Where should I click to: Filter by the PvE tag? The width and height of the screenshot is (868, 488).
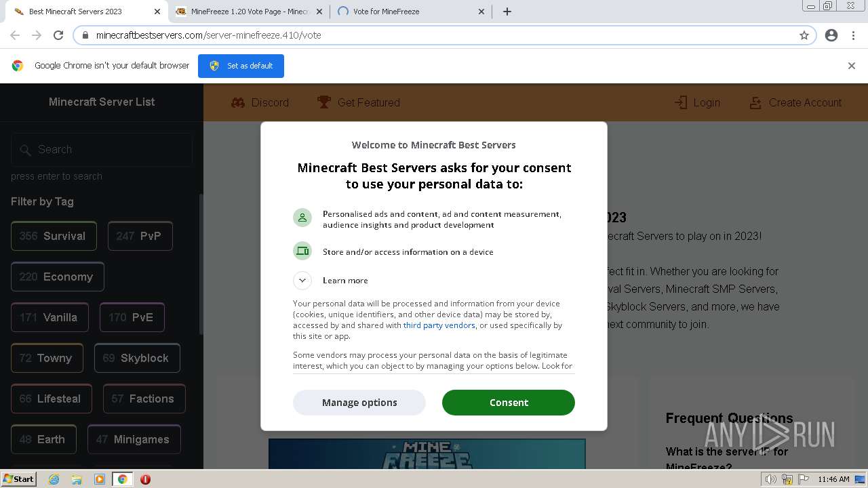click(x=132, y=317)
